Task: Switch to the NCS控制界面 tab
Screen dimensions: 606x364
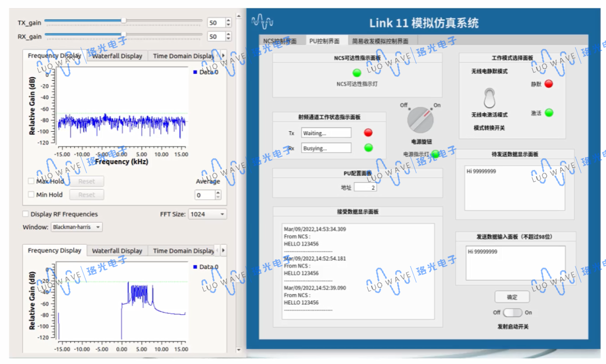Action: (x=280, y=41)
